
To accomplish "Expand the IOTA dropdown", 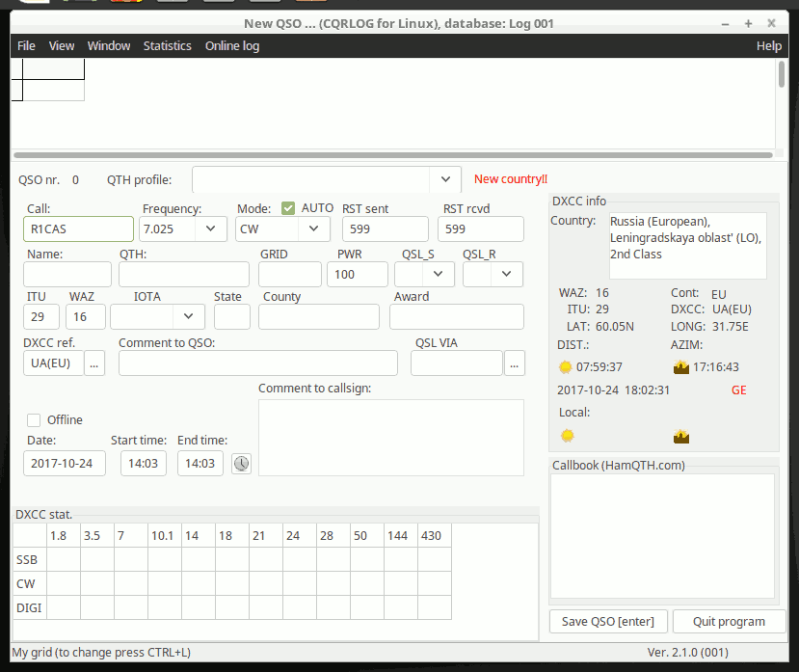I will 188,316.
